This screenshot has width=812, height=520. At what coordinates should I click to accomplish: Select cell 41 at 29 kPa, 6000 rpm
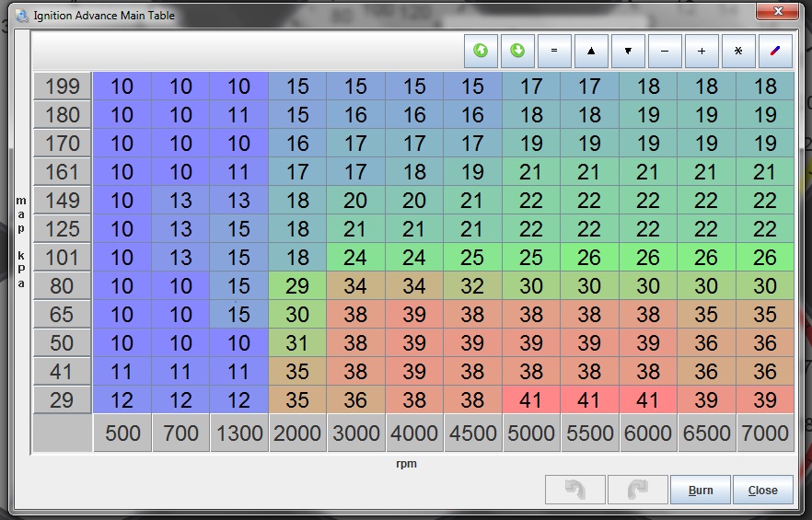[649, 399]
